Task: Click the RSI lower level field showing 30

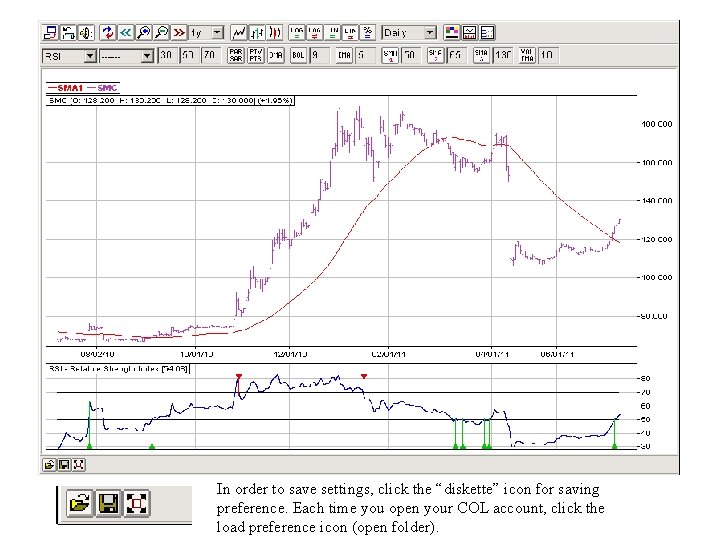Action: [166, 55]
